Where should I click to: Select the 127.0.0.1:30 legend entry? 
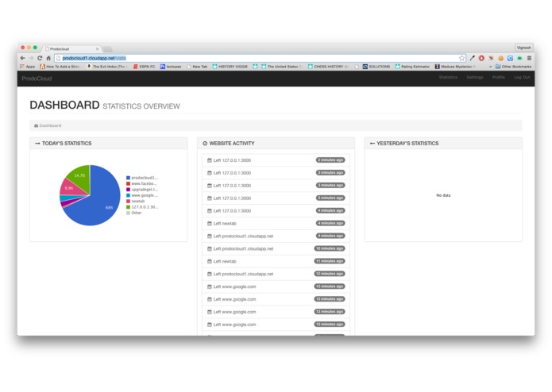point(142,207)
